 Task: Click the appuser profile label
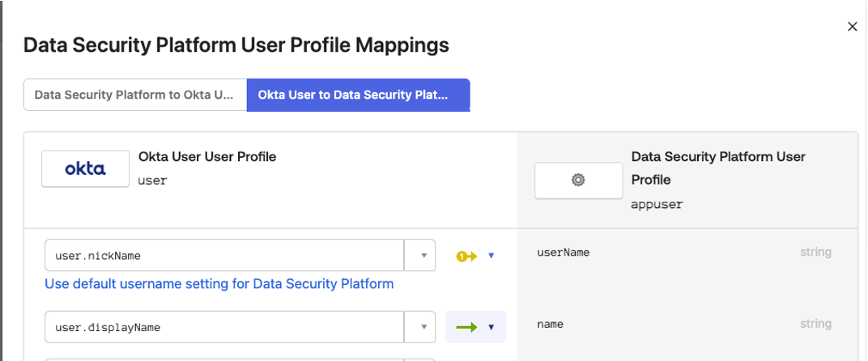pos(657,204)
